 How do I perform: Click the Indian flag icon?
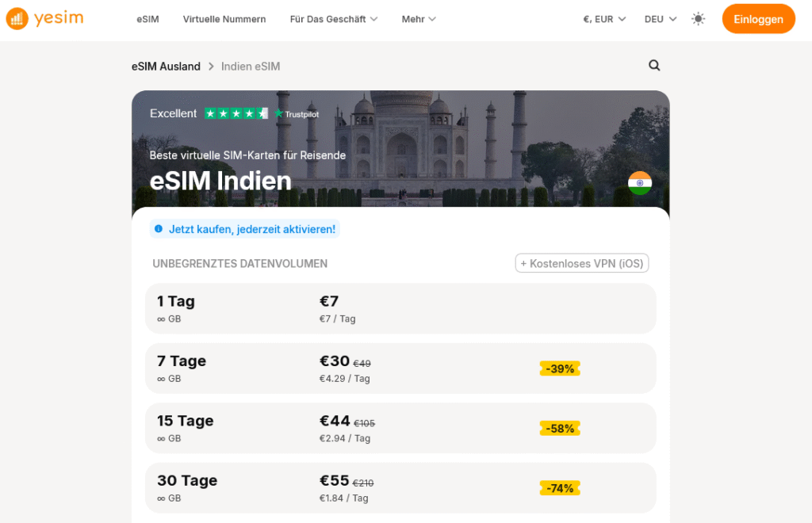tap(640, 182)
